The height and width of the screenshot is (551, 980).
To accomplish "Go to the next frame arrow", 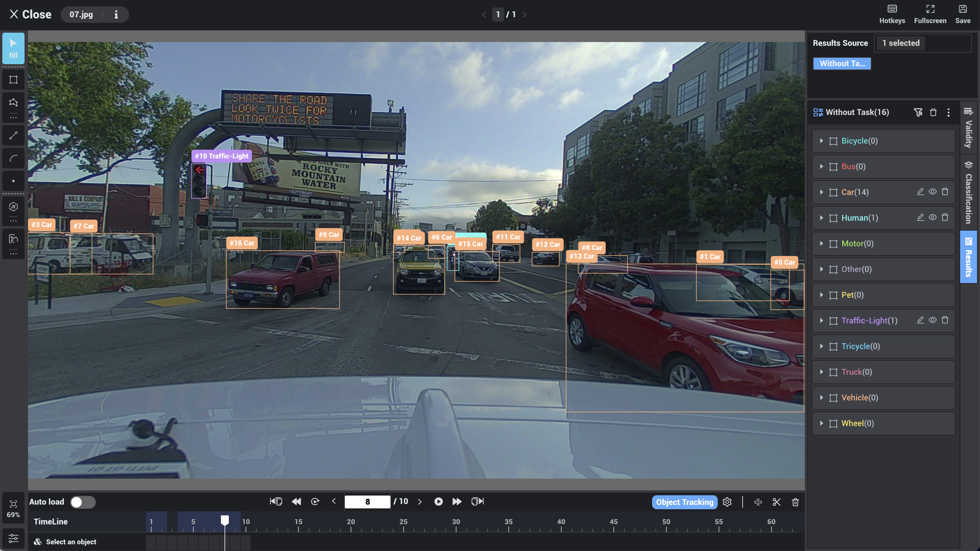I will pyautogui.click(x=420, y=502).
